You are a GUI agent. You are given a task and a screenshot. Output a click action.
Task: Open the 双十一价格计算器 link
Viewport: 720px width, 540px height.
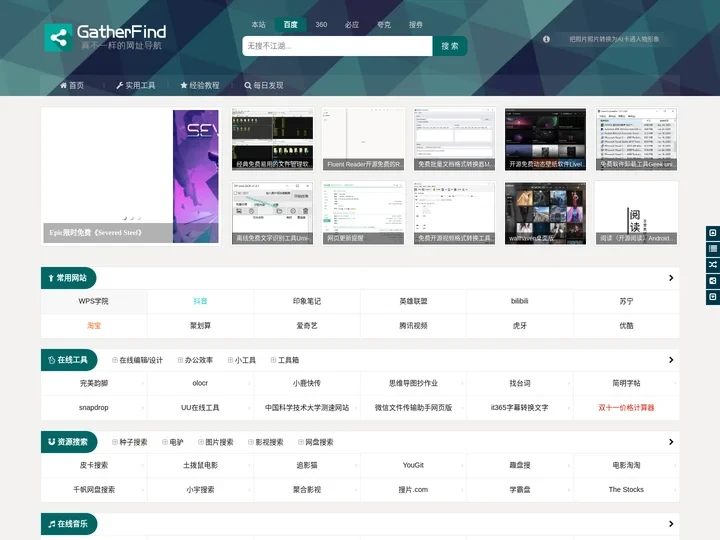(x=626, y=408)
